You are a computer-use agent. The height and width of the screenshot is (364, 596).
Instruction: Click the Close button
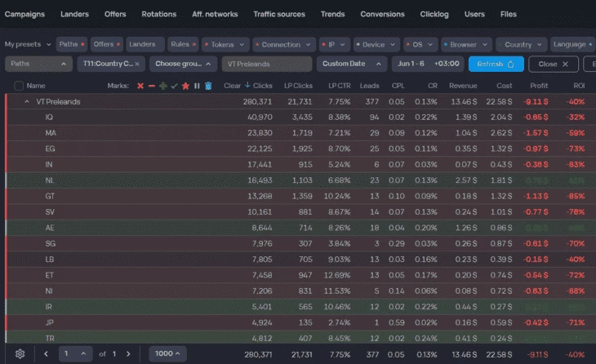click(x=554, y=64)
